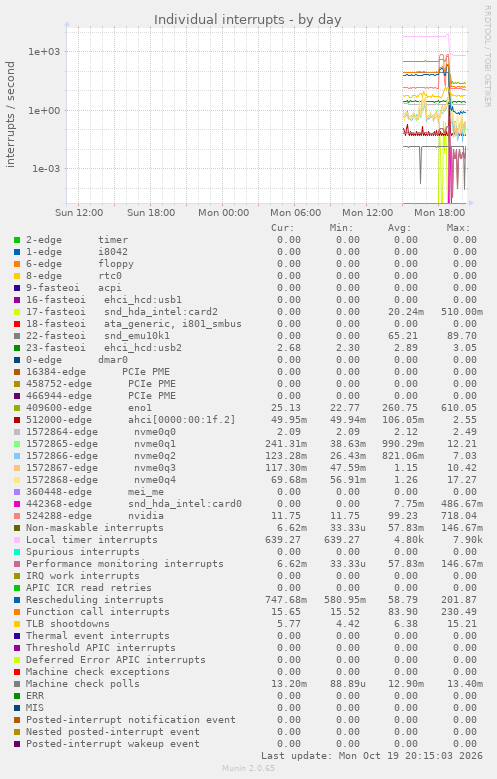Image resolution: width=497 pixels, height=779 pixels.
Task: Click 'Machine check polls' label
Action: point(83,684)
